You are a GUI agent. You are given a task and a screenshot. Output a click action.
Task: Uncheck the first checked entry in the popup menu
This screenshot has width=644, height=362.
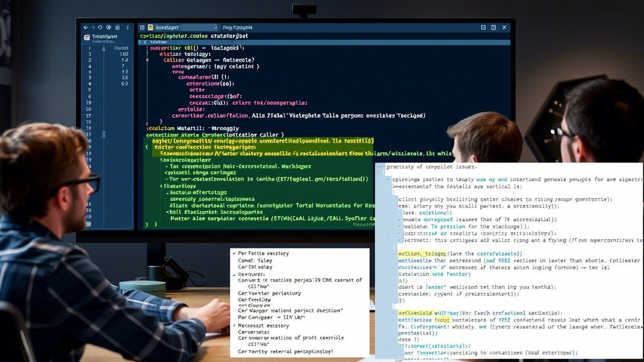pos(234,253)
